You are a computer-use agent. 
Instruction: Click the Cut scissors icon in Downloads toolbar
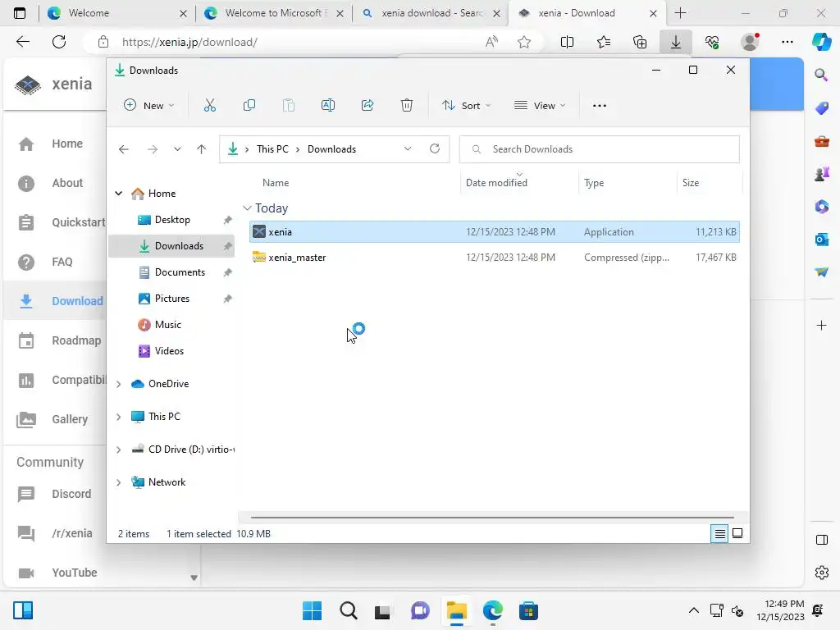tap(209, 106)
